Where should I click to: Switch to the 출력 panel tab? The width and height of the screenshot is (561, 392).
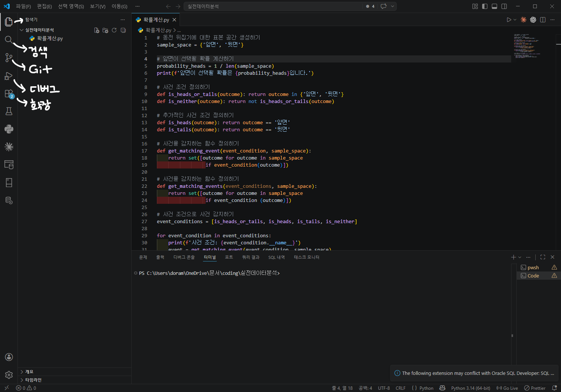tap(160, 257)
